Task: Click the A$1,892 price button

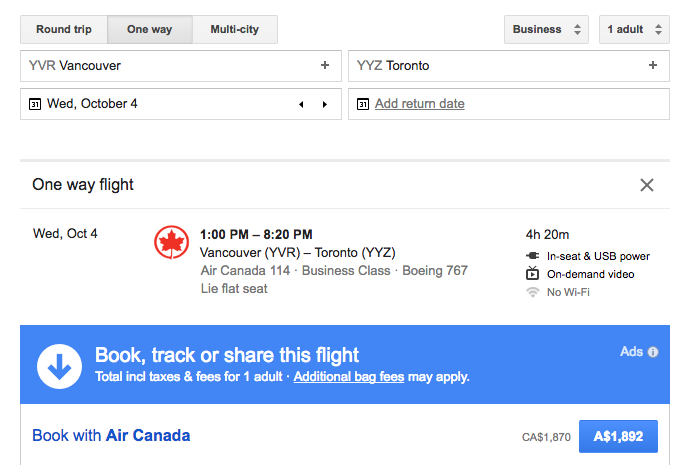Action: (618, 436)
